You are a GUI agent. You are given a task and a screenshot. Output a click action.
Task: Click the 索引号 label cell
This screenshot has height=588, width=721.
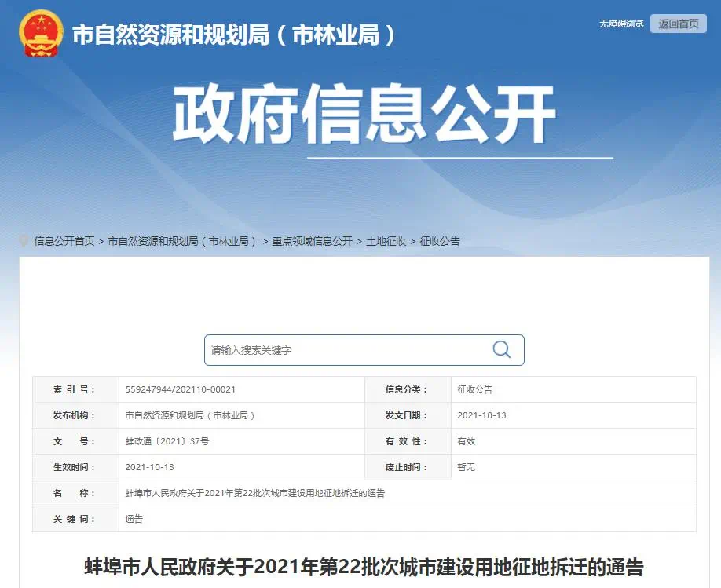[x=76, y=389]
